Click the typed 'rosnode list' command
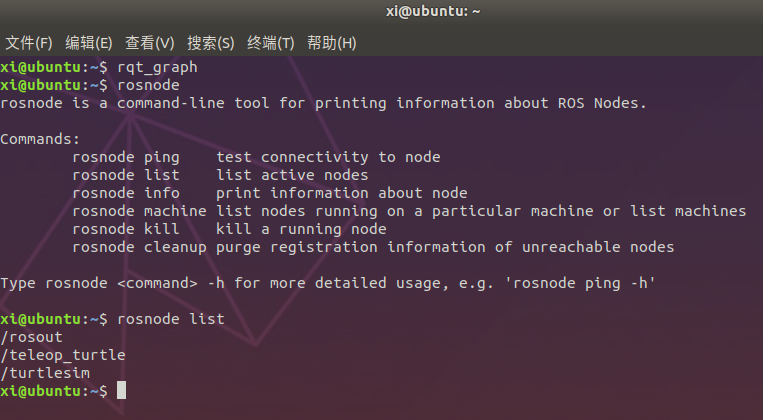Viewport: 763px width, 420px height. [171, 319]
